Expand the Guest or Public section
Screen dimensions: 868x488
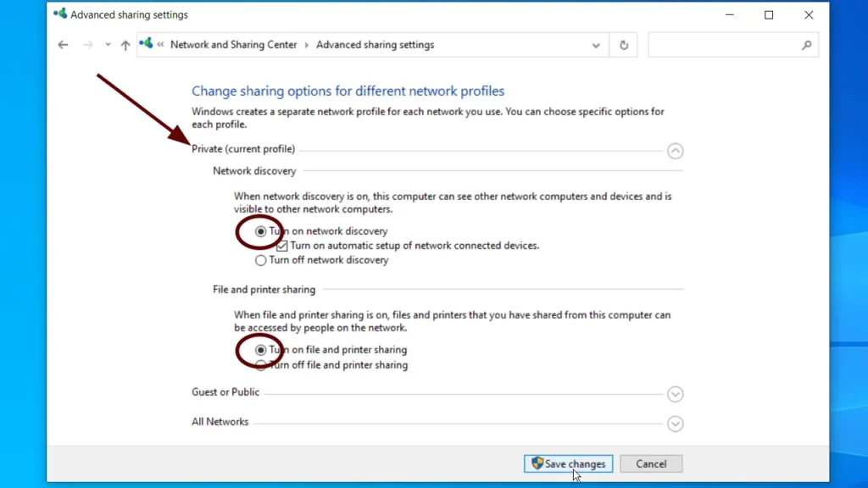(x=675, y=394)
